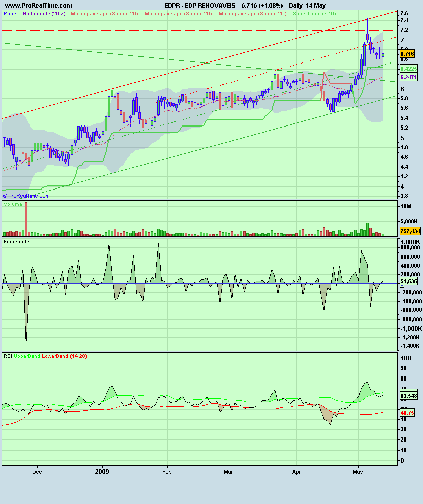This screenshot has width=423, height=504.
Task: Click the (14 20) RSI parameters text
Action: [79, 356]
